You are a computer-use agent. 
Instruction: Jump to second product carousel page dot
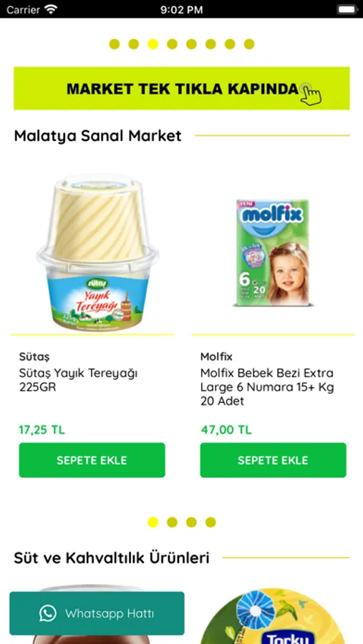(x=173, y=522)
